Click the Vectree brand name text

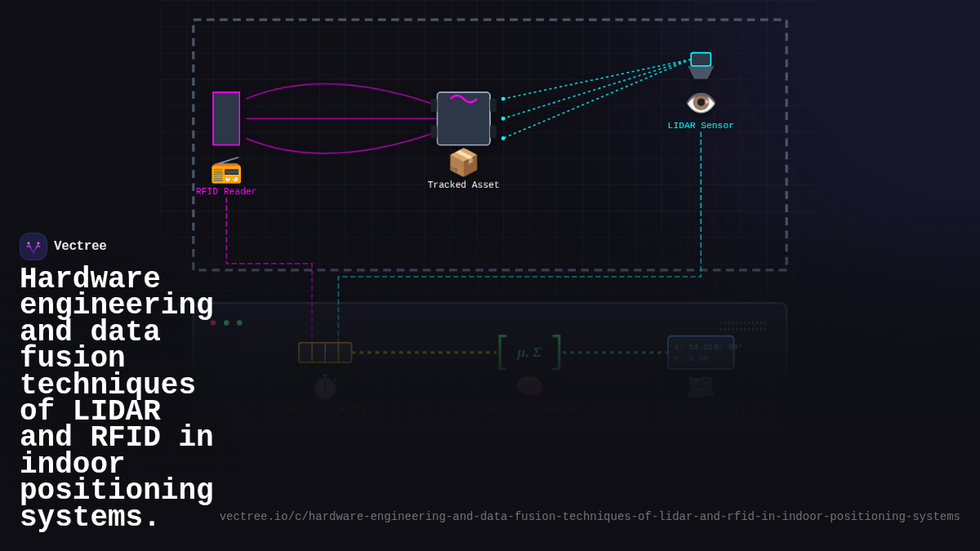click(81, 246)
